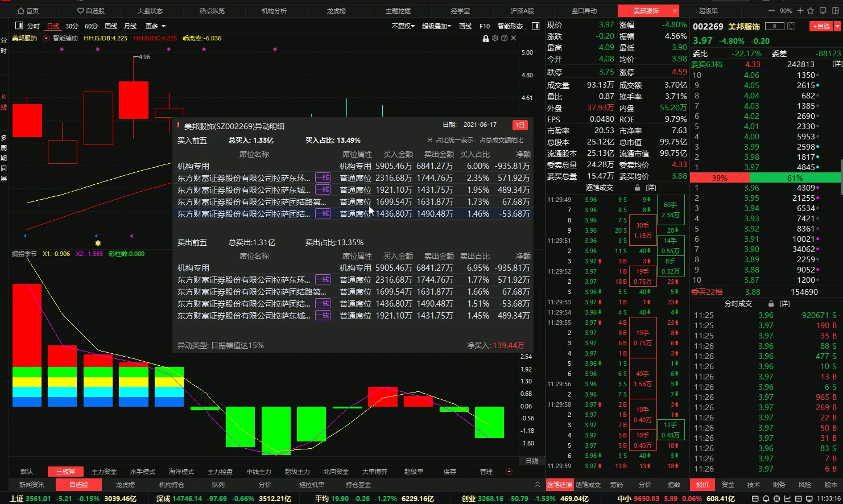This screenshot has width=843, height=504.
Task: Open the alert bell in the status bar
Action: (x=766, y=498)
